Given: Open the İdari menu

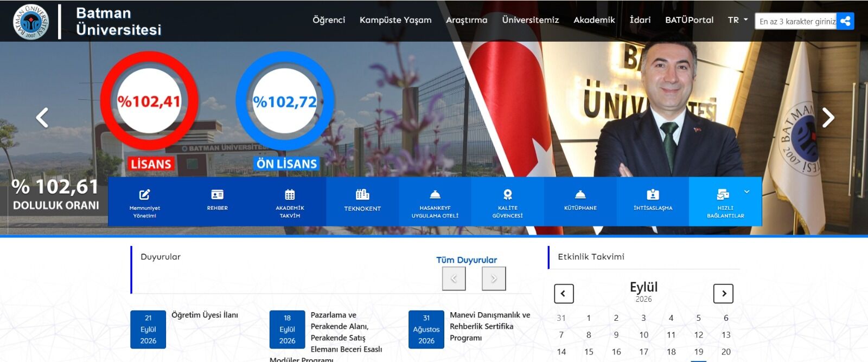Looking at the screenshot, I should [x=640, y=20].
